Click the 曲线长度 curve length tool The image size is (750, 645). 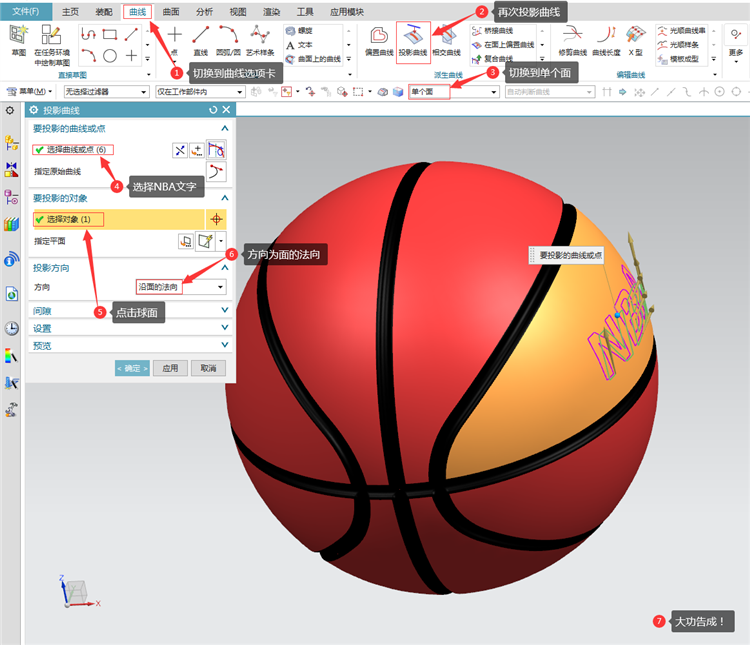606,41
